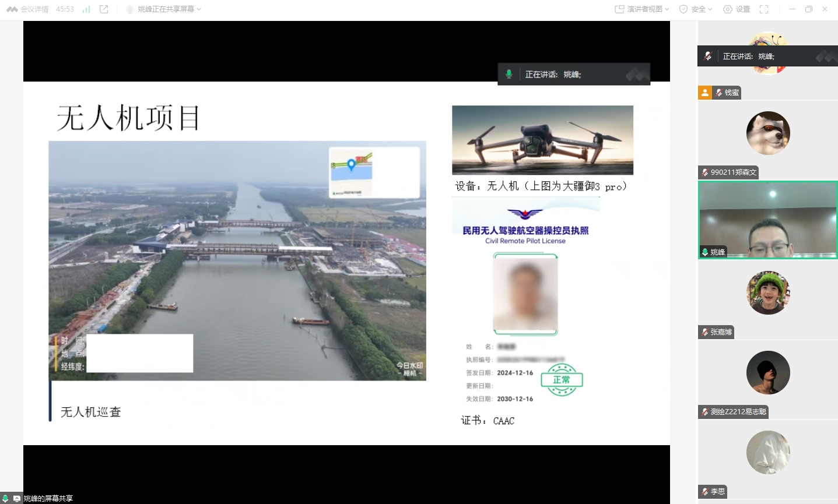Click the Tencent Meeting logo in top-left
838x504 pixels.
[x=12, y=9]
